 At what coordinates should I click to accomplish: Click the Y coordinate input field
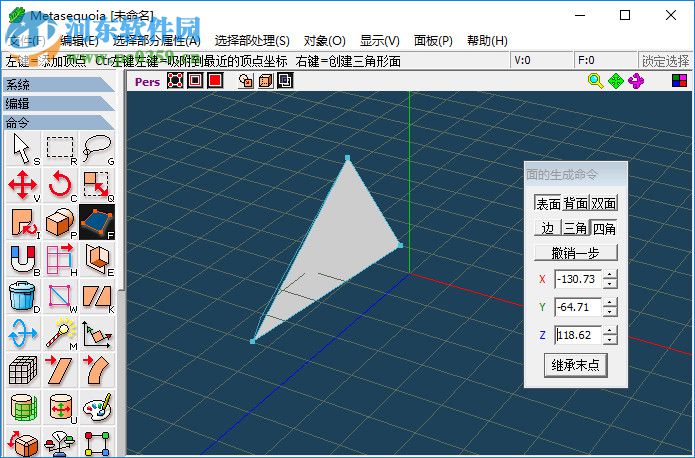pyautogui.click(x=578, y=307)
